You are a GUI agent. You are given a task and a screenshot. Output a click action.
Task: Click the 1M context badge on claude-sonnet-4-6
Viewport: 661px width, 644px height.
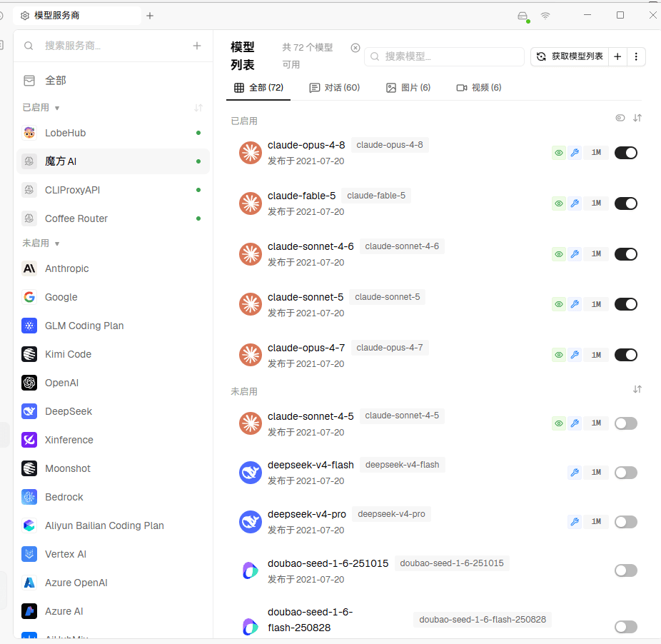pos(596,254)
